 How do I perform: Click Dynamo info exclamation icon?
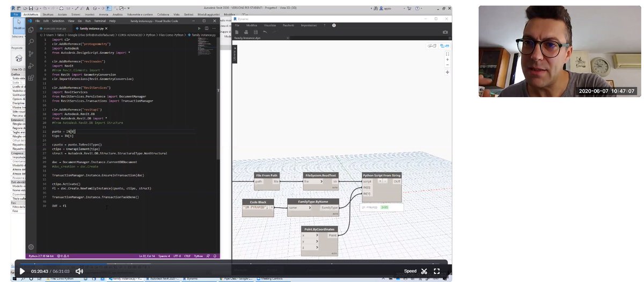(x=334, y=25)
